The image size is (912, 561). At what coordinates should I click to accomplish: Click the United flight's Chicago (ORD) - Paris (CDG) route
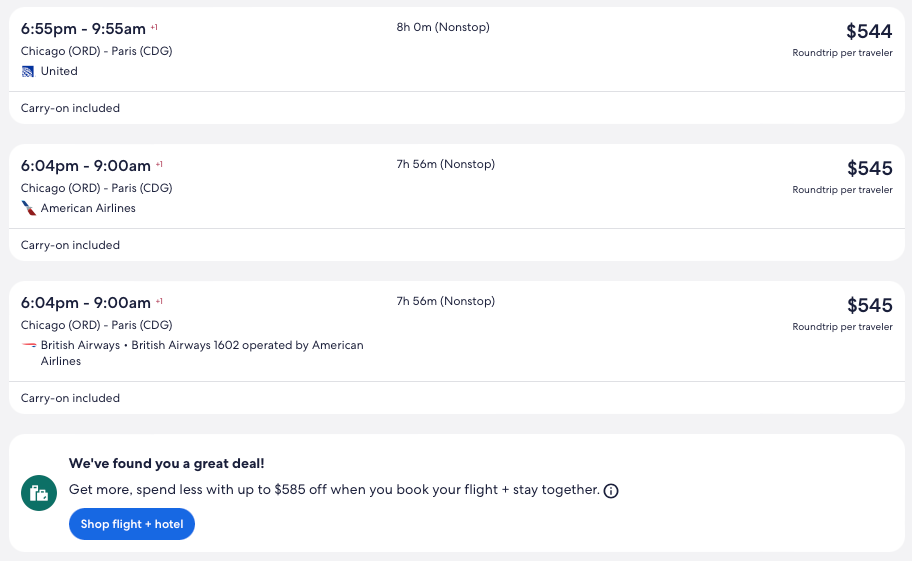coord(96,51)
